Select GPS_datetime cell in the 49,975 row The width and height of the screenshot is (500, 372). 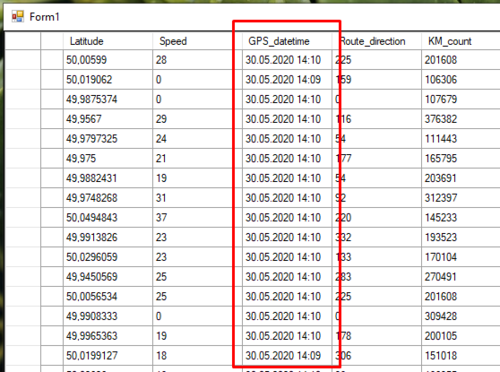(287, 158)
